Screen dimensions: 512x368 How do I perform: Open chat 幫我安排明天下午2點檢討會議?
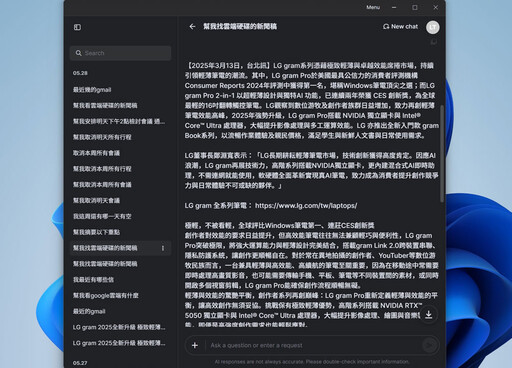click(x=119, y=121)
